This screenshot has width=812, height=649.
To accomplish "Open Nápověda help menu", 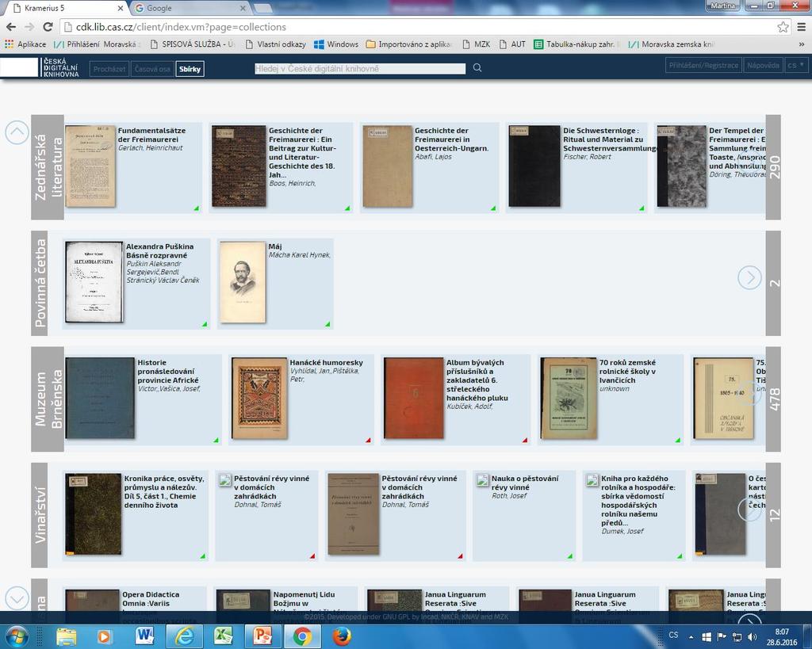I will click(763, 65).
